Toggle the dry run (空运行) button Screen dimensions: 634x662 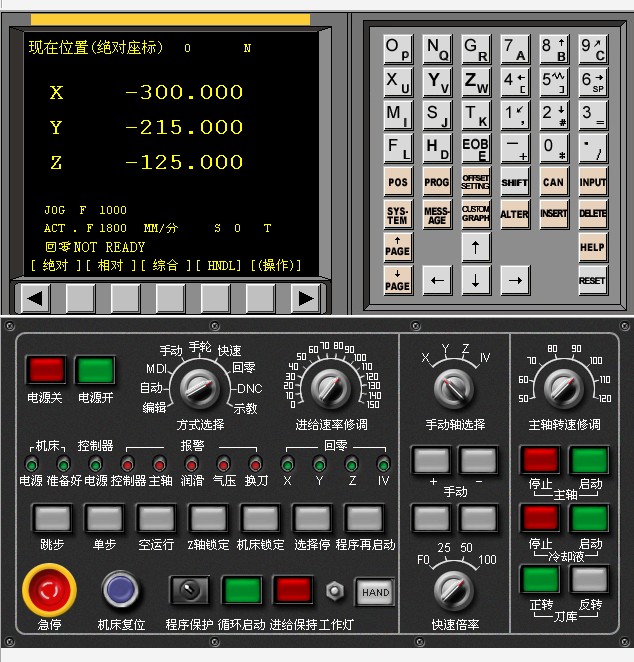tap(156, 518)
